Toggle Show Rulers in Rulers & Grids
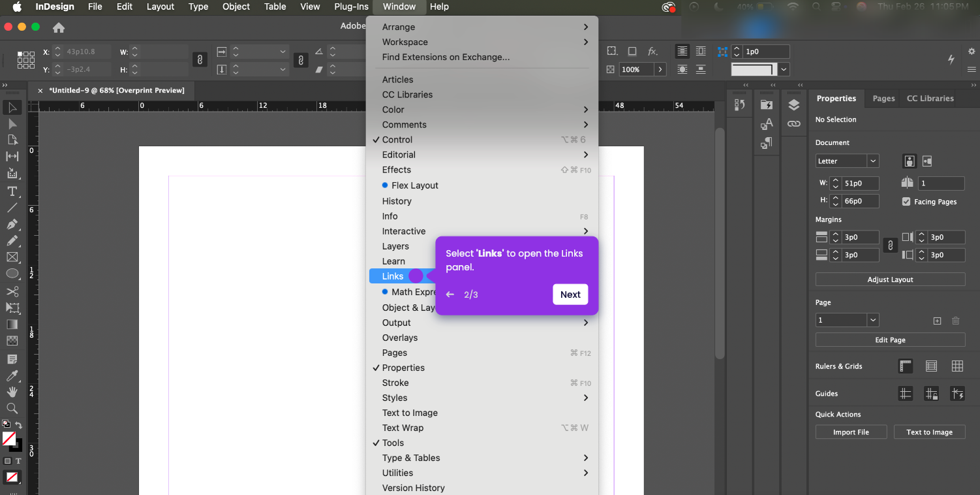The height and width of the screenshot is (495, 980). [x=906, y=366]
